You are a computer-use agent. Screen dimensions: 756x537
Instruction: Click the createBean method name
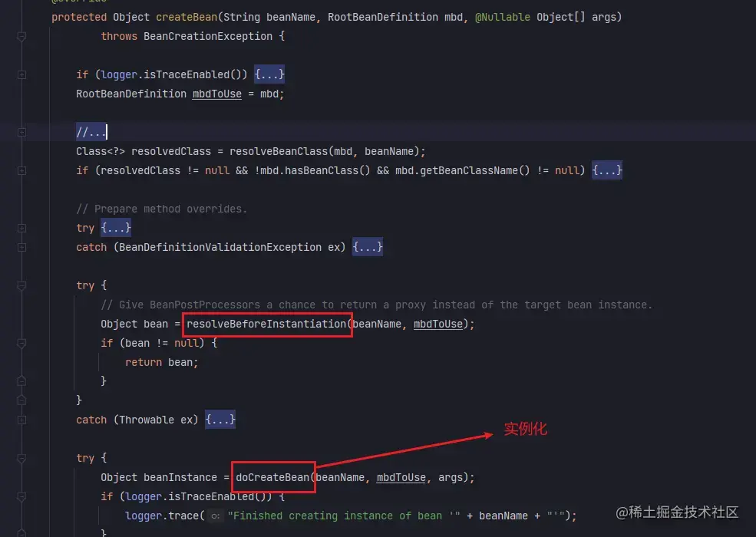coord(187,18)
